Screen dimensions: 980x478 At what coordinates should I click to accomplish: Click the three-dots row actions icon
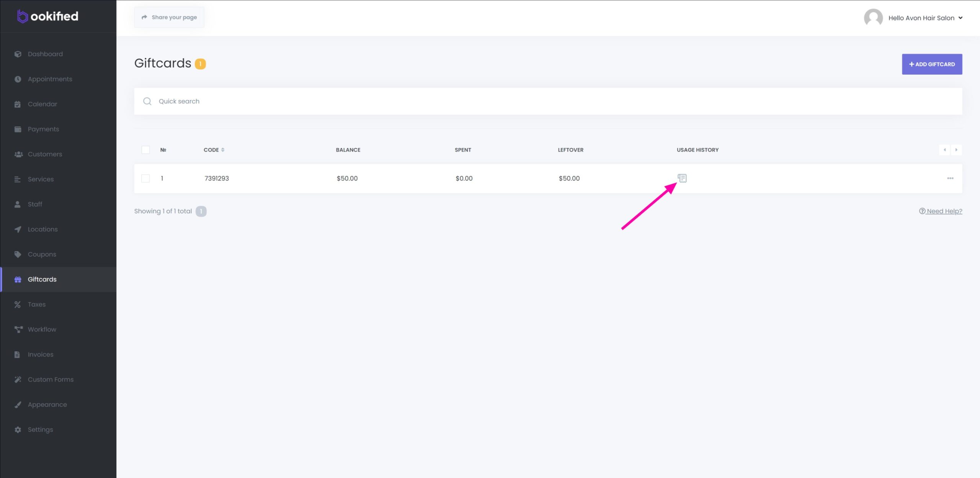pyautogui.click(x=950, y=178)
